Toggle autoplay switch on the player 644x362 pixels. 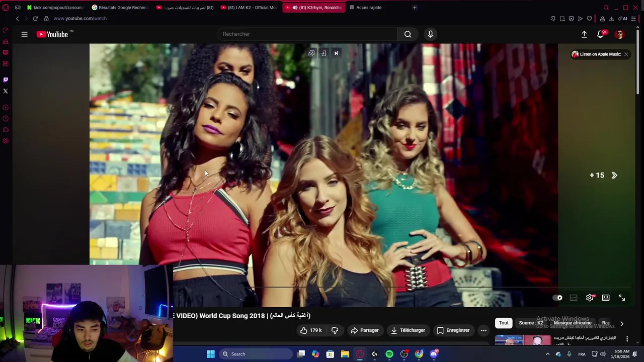coord(557,298)
